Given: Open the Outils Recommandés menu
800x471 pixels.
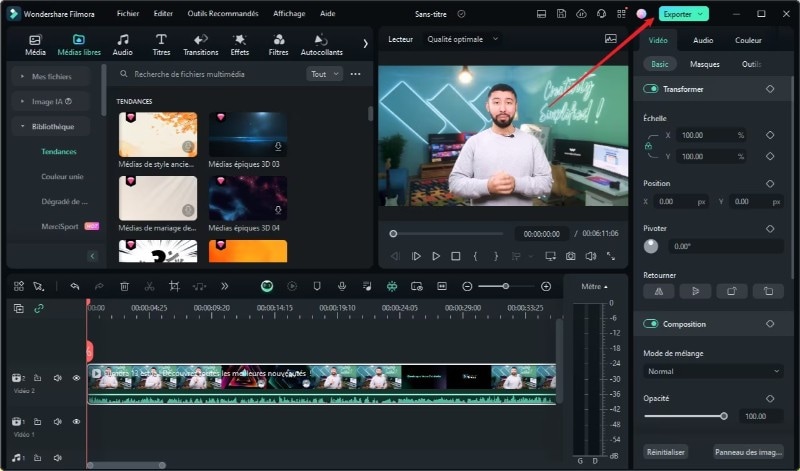Looking at the screenshot, I should pyautogui.click(x=222, y=14).
